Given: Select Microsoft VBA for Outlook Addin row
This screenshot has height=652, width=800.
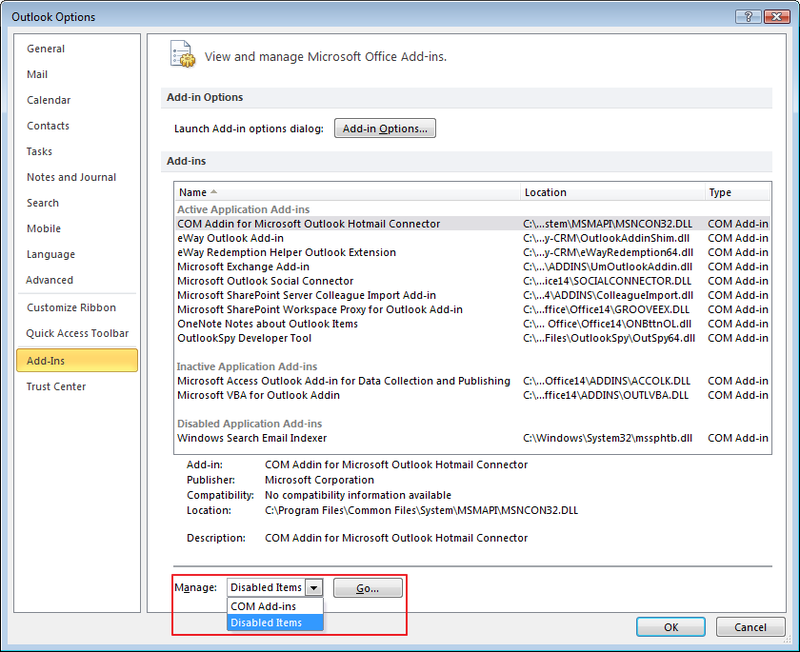Looking at the screenshot, I should [x=472, y=395].
